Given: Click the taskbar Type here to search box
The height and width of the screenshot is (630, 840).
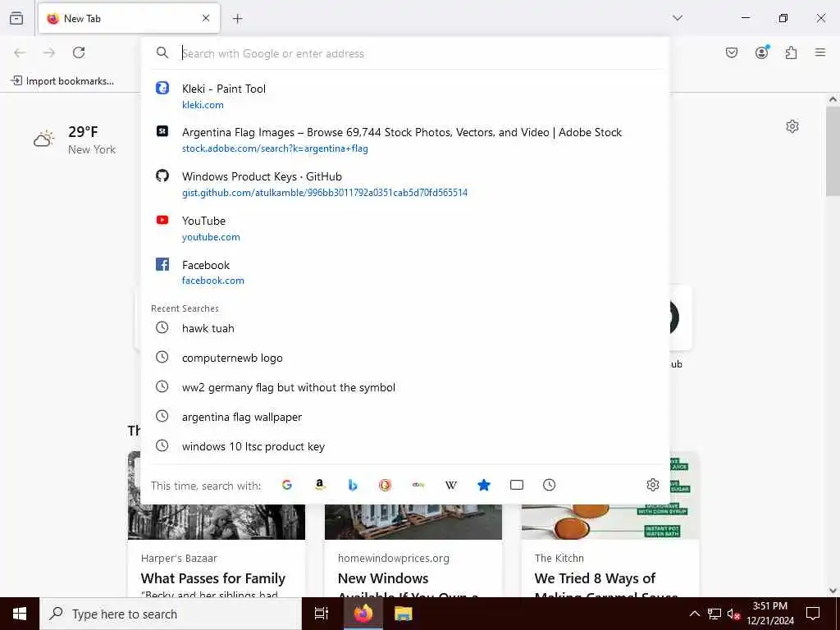Looking at the screenshot, I should pos(171,614).
